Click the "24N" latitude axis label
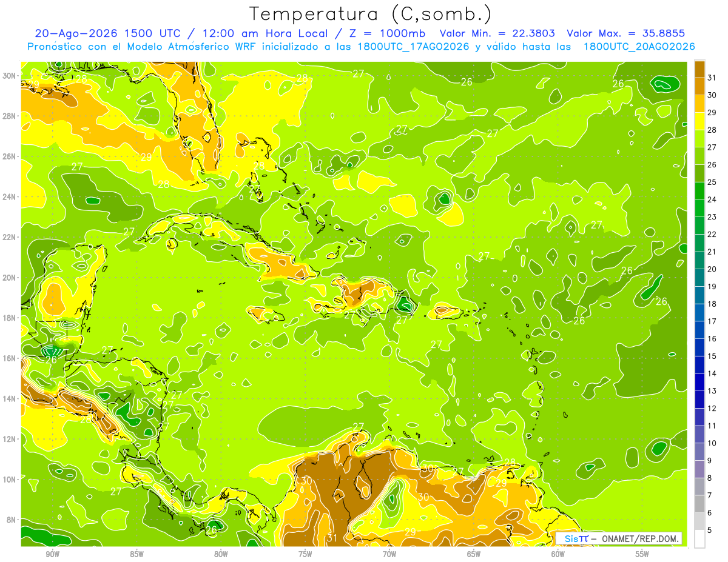The image size is (728, 562). click(9, 196)
